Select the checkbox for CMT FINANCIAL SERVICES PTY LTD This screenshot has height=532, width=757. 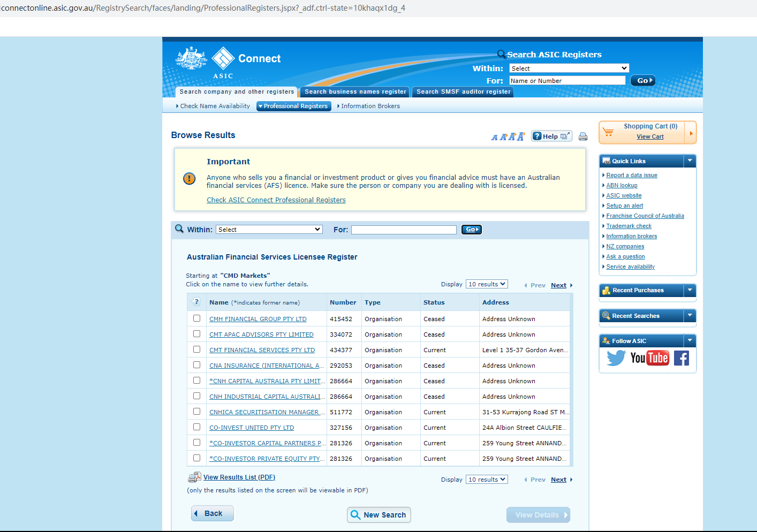(x=196, y=349)
